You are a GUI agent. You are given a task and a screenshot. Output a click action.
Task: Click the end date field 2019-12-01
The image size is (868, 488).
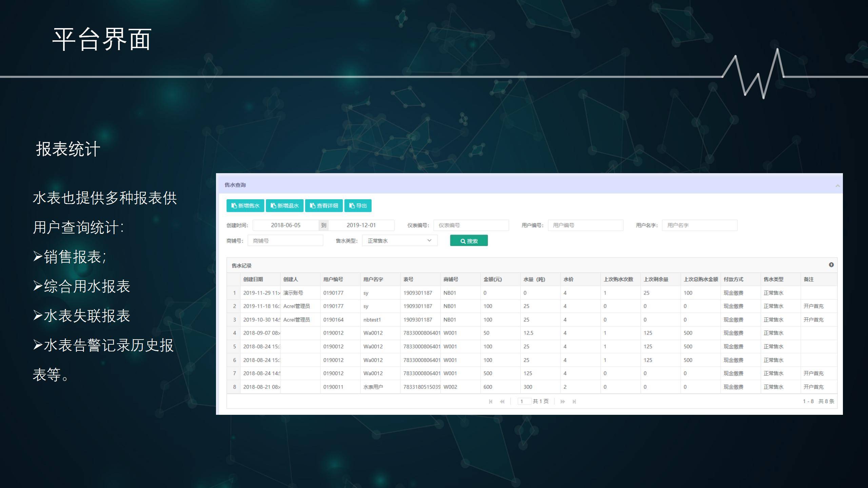[361, 225]
